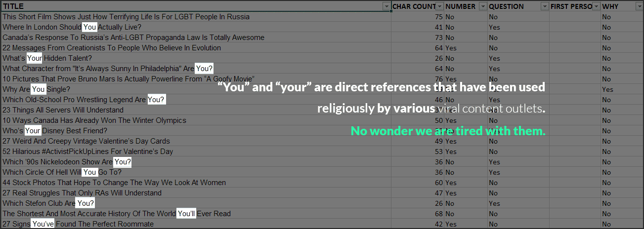644x229 pixels.
Task: Select the 'Yes' WHY cell for 'Why Are You Single?'
Action: pyautogui.click(x=607, y=89)
